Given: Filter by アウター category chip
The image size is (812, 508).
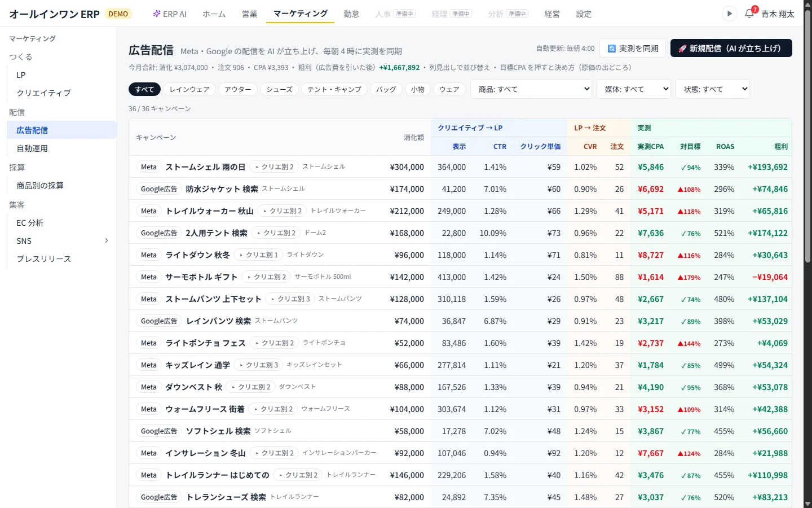Looking at the screenshot, I should [238, 89].
